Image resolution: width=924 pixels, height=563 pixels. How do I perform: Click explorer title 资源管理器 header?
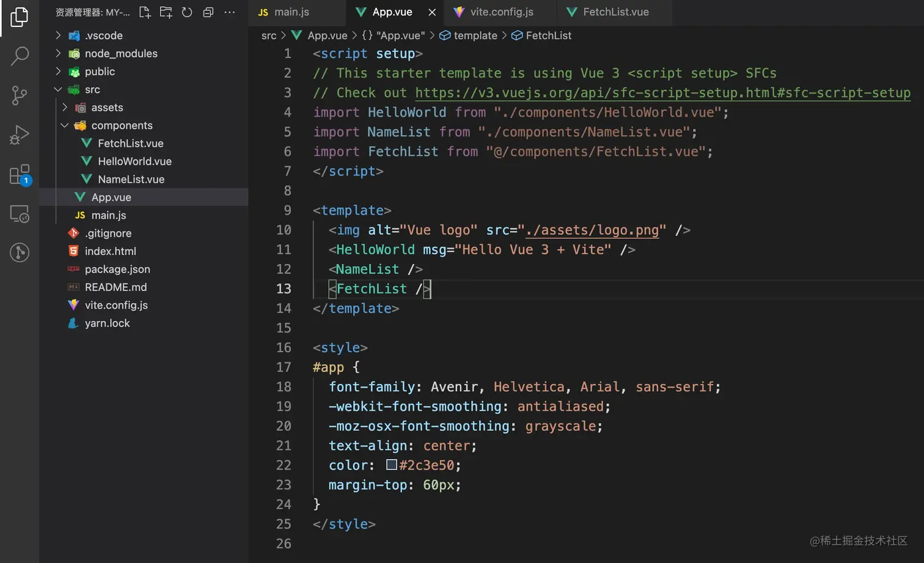click(x=93, y=12)
